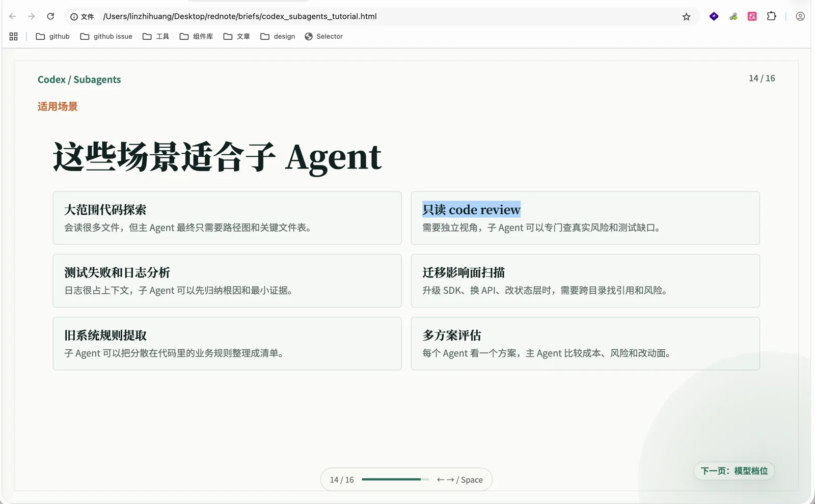Click the bottom 14 / 16 page indicator
Screen dimensions: 815x504
point(342,480)
